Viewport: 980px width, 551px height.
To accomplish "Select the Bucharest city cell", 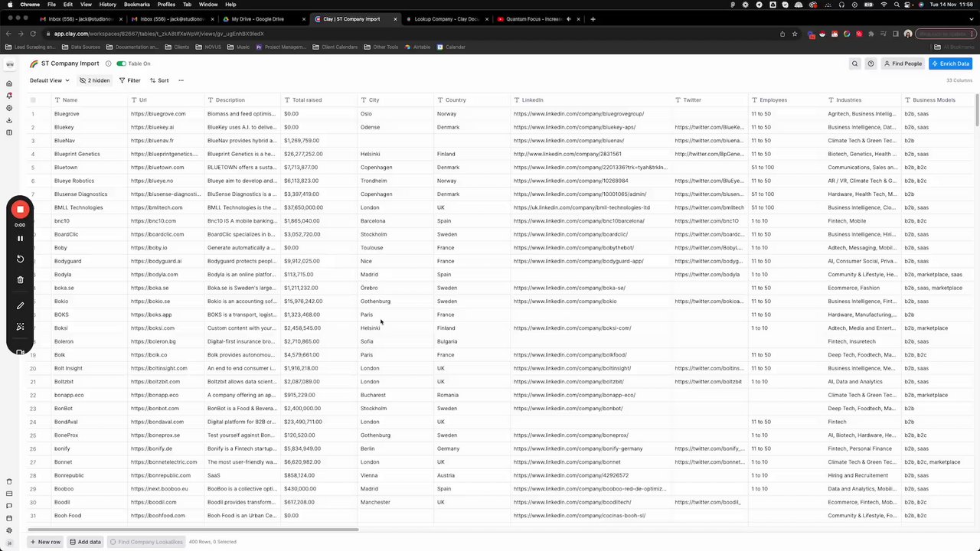I will (396, 395).
